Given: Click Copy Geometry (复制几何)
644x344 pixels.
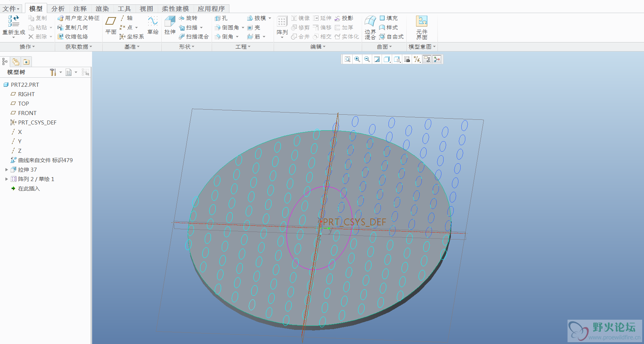Looking at the screenshot, I should (x=73, y=28).
